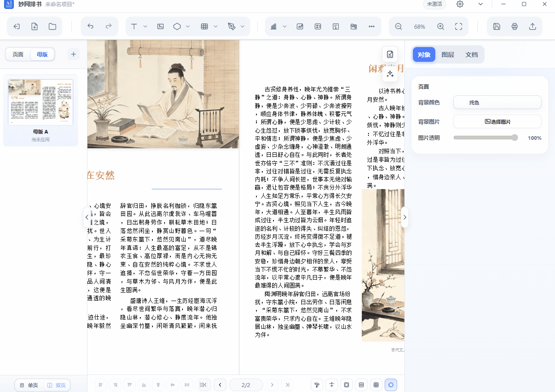Expand the Text tool dropdown arrow
Viewport: 555px width, 392px height.
(x=145, y=26)
